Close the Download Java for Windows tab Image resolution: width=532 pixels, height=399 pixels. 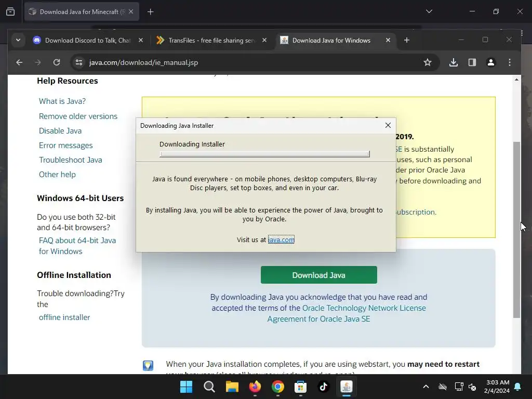click(388, 41)
